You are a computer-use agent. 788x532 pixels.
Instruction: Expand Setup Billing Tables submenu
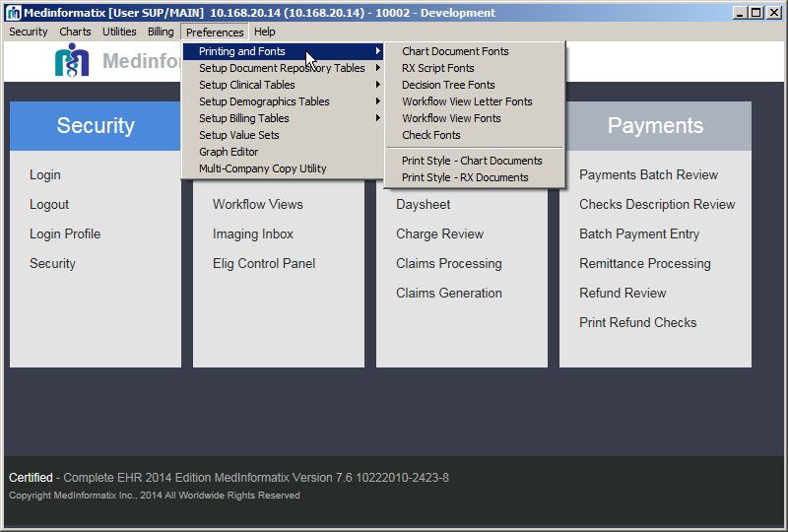283,118
